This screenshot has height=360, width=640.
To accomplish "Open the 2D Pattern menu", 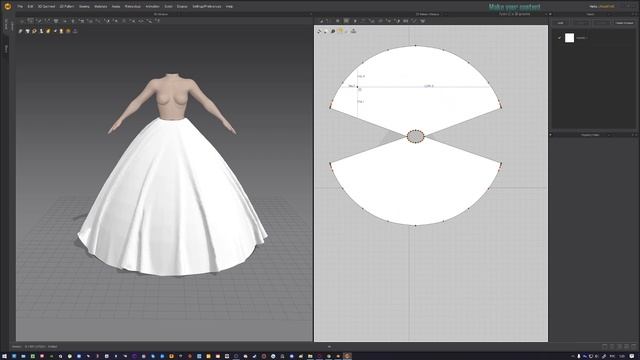I will point(67,7).
